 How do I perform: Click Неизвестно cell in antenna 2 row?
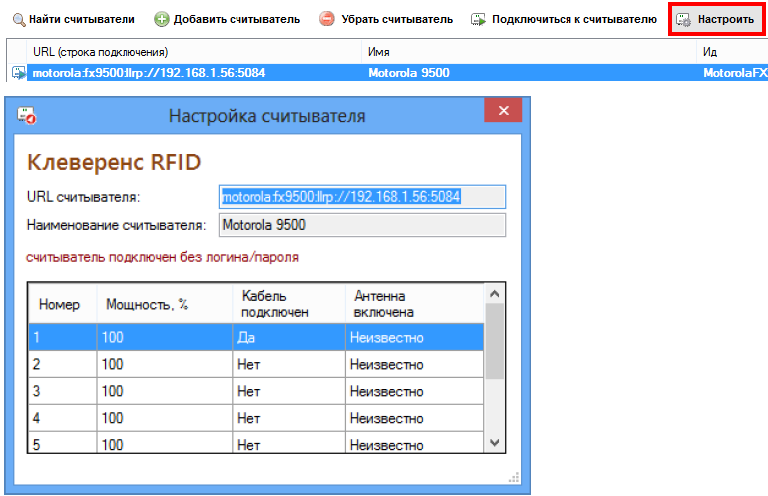tap(414, 364)
